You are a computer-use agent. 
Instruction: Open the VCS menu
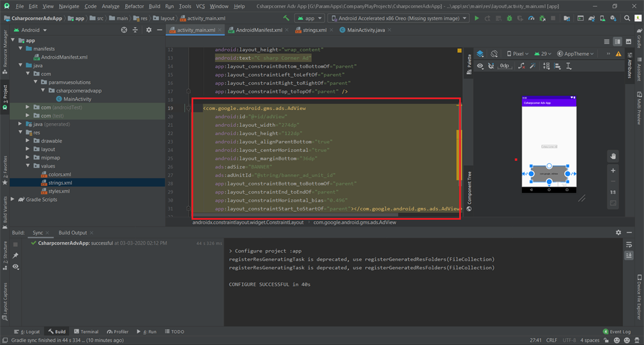click(x=201, y=6)
